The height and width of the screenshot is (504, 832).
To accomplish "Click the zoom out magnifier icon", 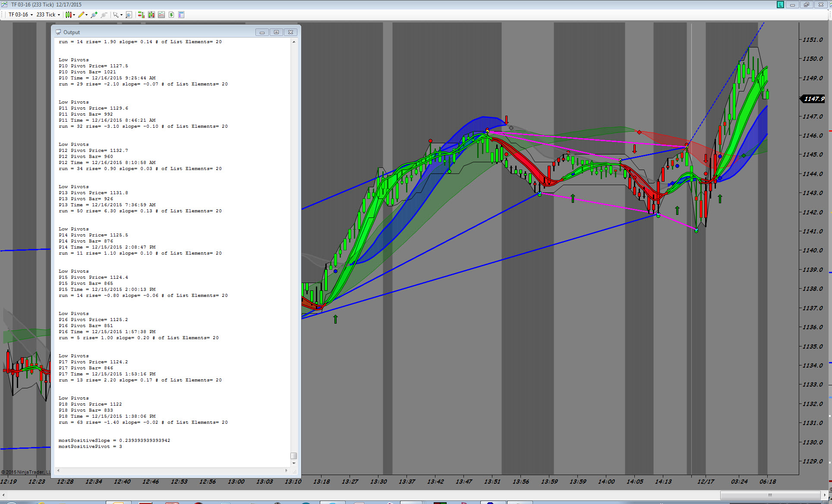I will click(x=104, y=15).
